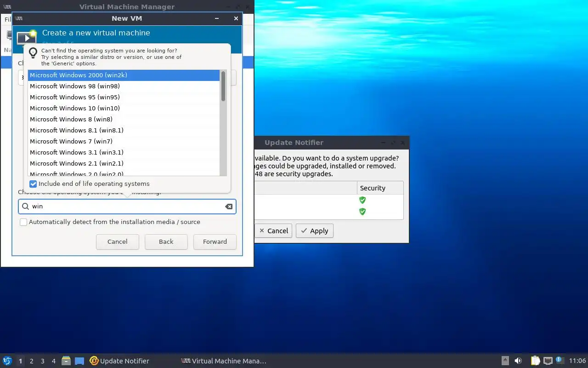This screenshot has height=368, width=588.
Task: Open the file manager launcher in taskbar
Action: [66, 361]
